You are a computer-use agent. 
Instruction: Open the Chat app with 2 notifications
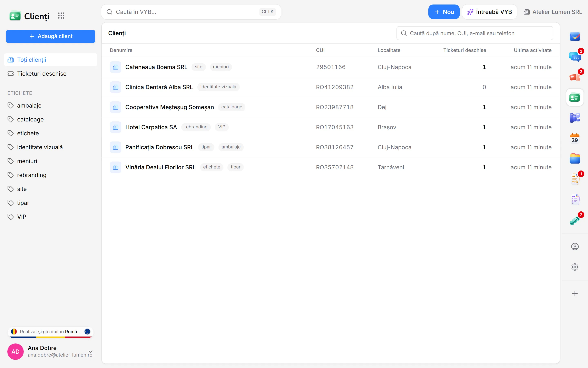coord(575,57)
